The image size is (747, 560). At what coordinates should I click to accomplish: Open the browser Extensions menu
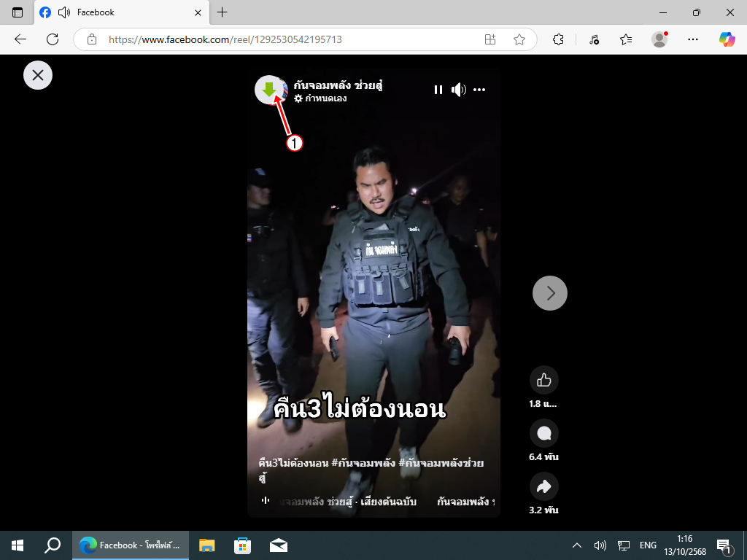559,39
